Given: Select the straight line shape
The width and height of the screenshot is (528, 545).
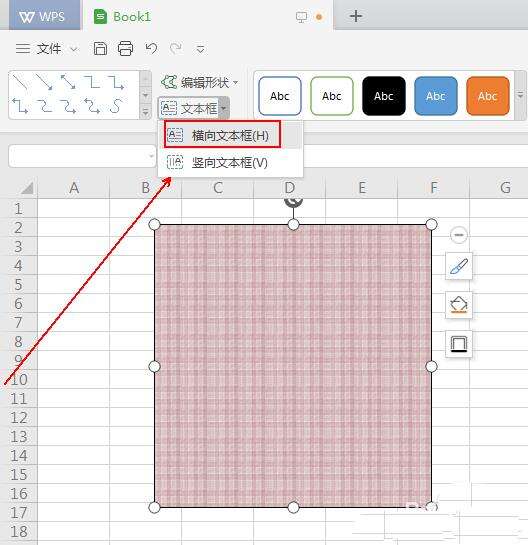Looking at the screenshot, I should (20, 83).
